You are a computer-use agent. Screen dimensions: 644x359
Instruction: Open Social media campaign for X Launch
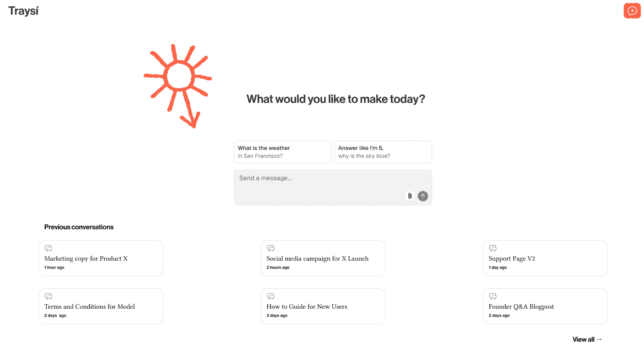[x=323, y=259]
